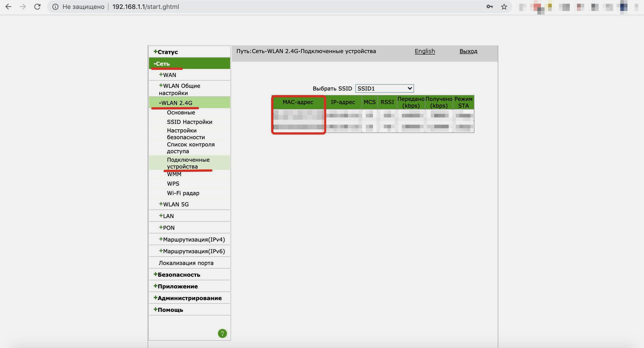Click the browser address bar URL
The width and height of the screenshot is (644, 348).
pos(146,7)
